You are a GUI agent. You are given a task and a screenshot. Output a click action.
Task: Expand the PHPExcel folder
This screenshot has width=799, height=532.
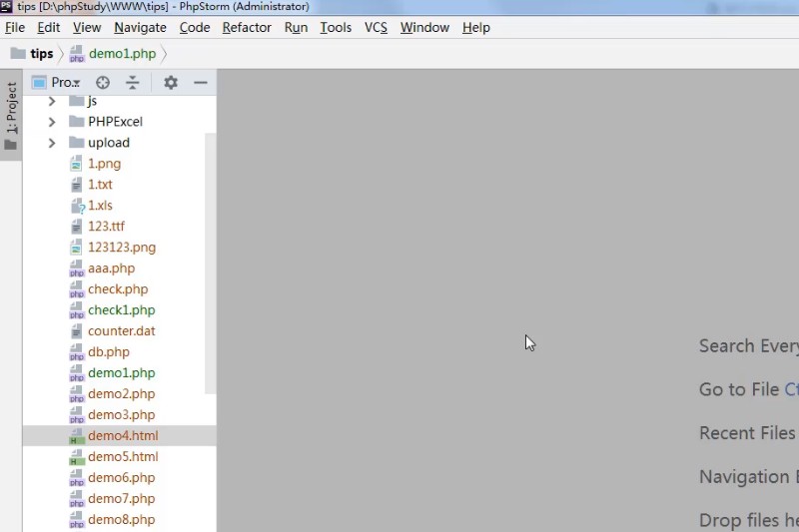[52, 122]
